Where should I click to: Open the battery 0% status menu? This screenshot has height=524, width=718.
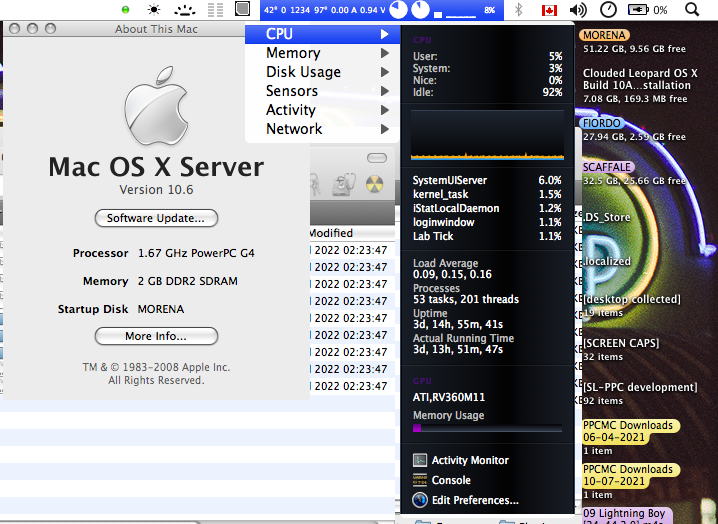pyautogui.click(x=647, y=10)
